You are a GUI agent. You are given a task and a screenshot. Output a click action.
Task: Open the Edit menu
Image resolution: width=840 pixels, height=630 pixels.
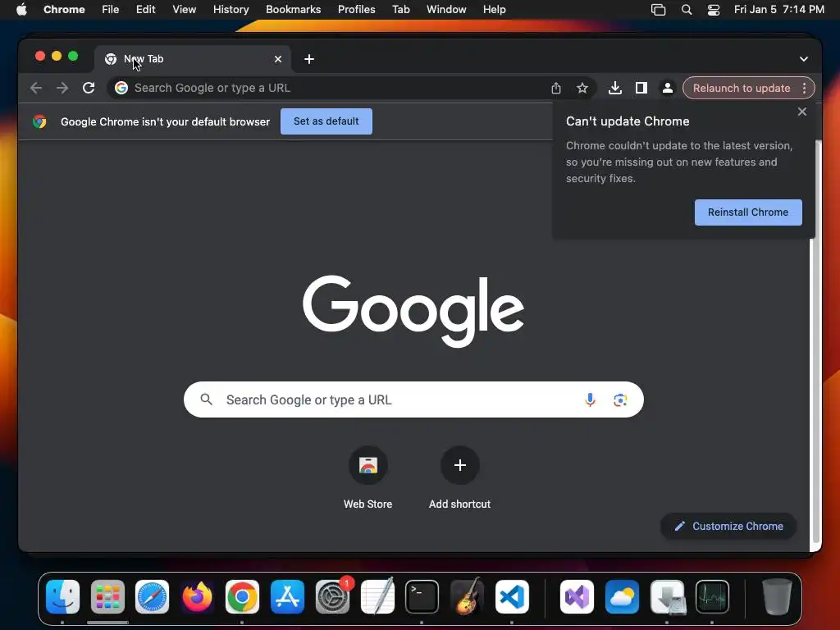145,9
